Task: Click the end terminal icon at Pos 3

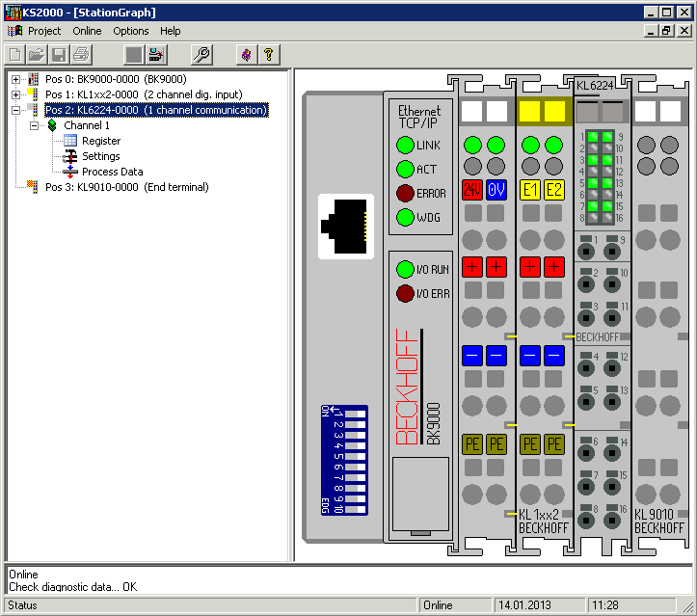Action: [32, 187]
